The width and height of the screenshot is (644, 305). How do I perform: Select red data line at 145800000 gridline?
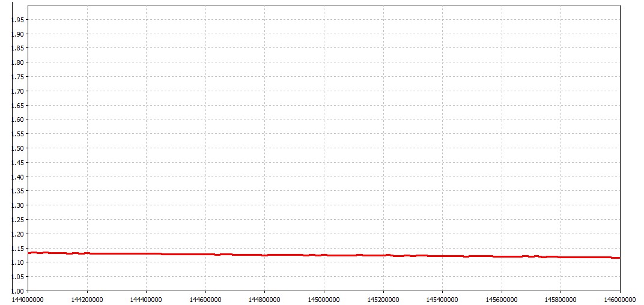pyautogui.click(x=560, y=257)
